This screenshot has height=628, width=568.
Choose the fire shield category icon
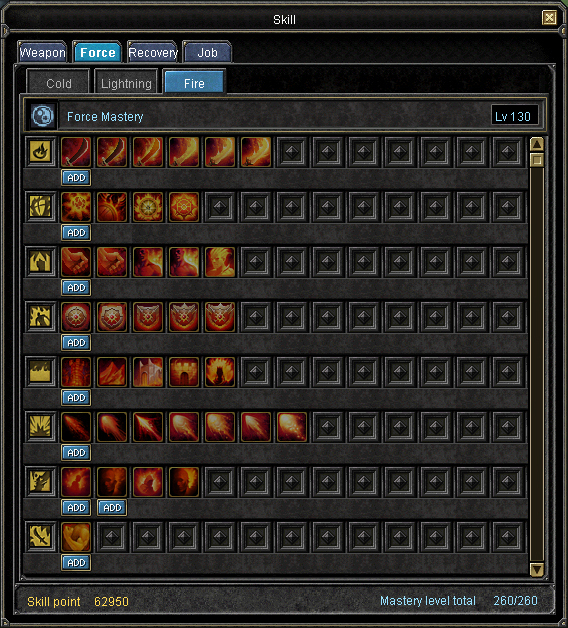click(41, 207)
